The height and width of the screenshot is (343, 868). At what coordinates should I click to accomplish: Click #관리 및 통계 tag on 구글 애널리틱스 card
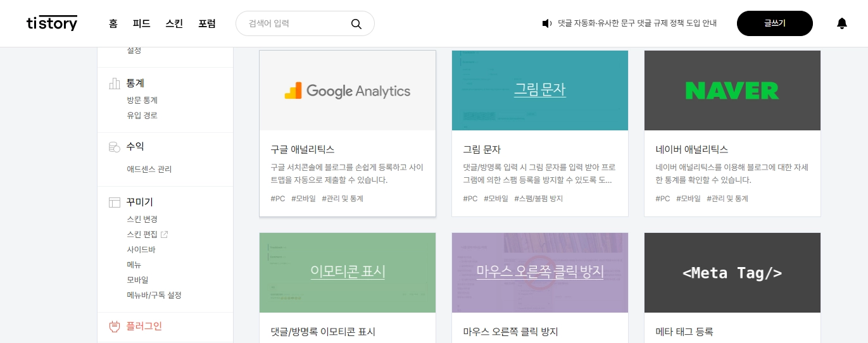click(343, 199)
